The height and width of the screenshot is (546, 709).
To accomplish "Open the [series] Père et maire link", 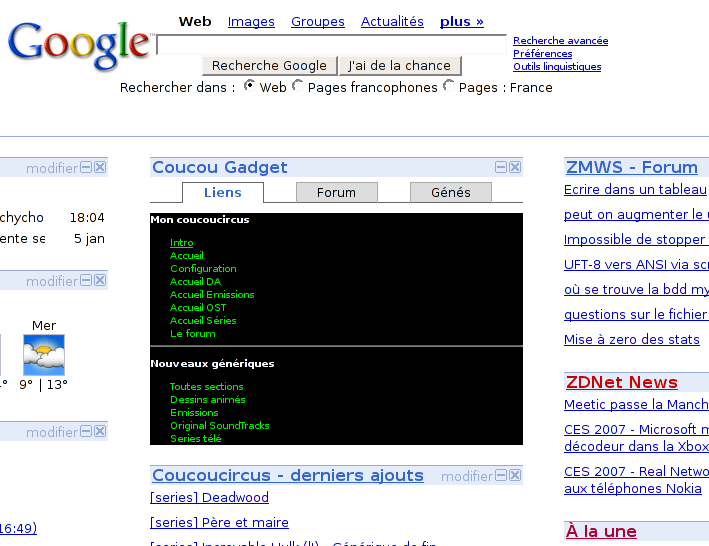I will tap(219, 522).
